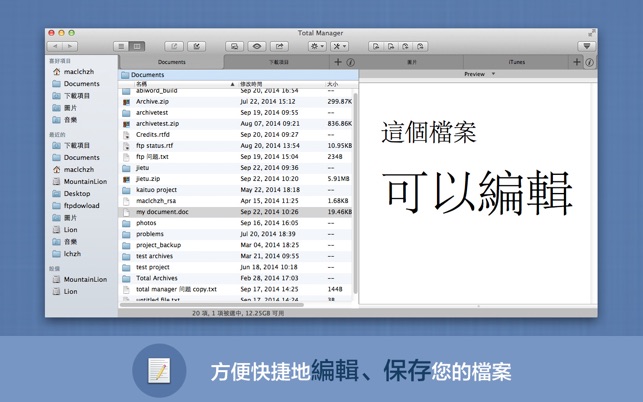Screen dimensions: 643x402
Task: Select jietu.zip archive row
Action: (x=236, y=179)
